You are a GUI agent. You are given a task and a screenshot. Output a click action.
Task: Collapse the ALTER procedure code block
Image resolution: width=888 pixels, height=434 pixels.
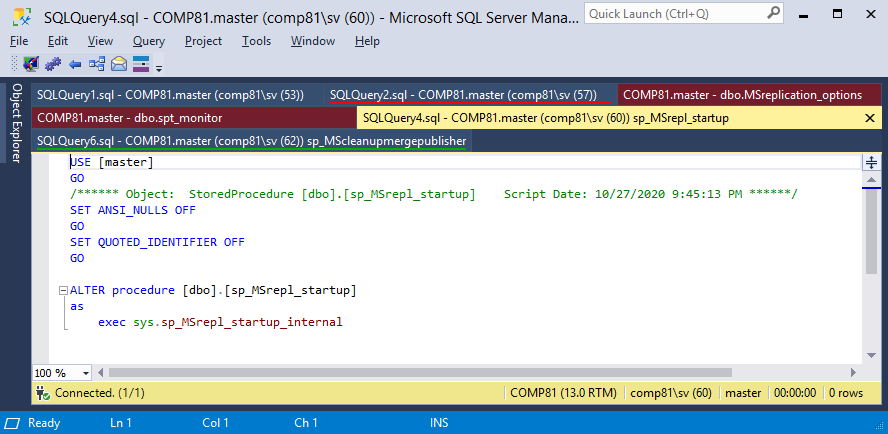pyautogui.click(x=63, y=291)
